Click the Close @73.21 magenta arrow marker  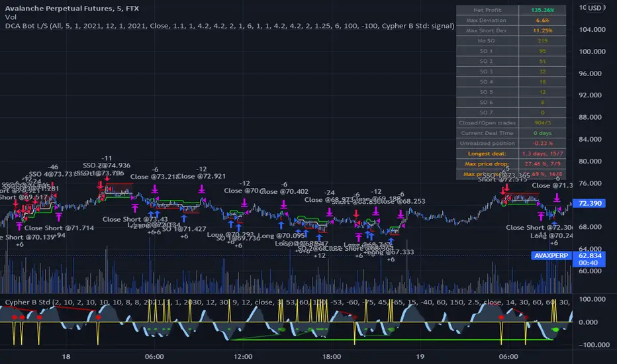154,189
